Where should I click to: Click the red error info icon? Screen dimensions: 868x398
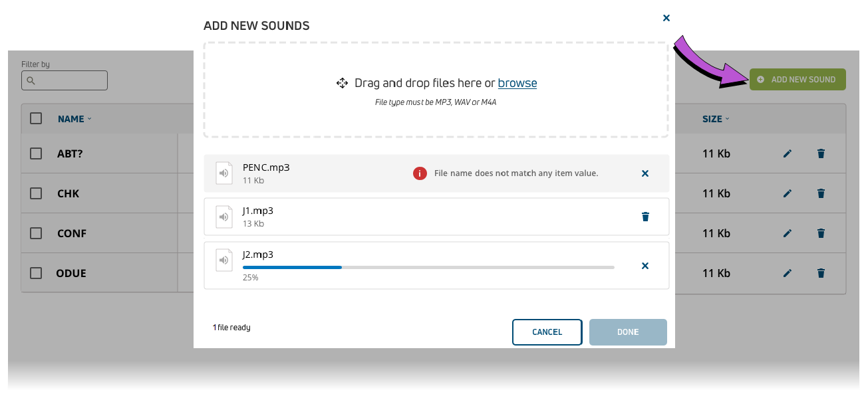coord(420,173)
